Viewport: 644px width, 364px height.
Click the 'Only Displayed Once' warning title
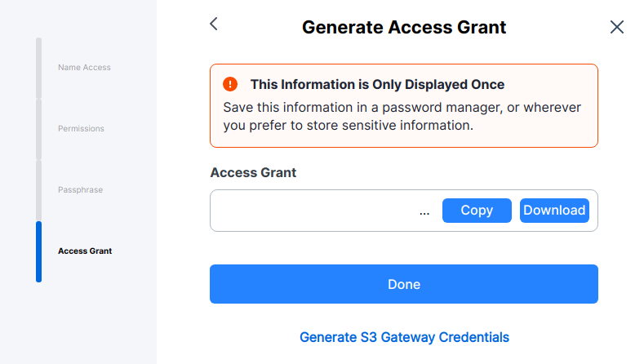377,84
